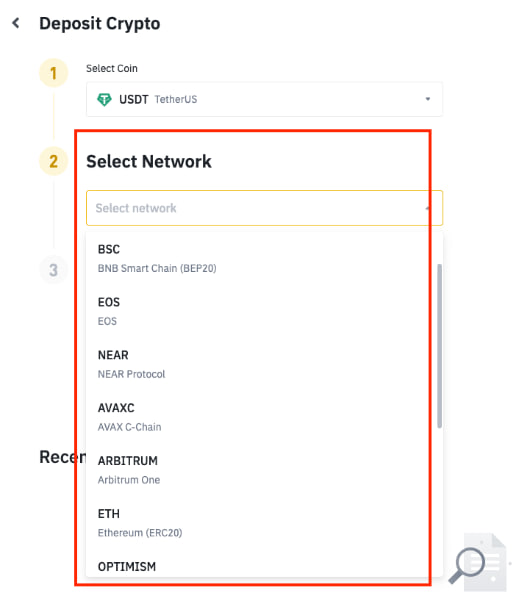Go back using the left chevron arrow
Screen dimensions: 519x604
click(16, 23)
